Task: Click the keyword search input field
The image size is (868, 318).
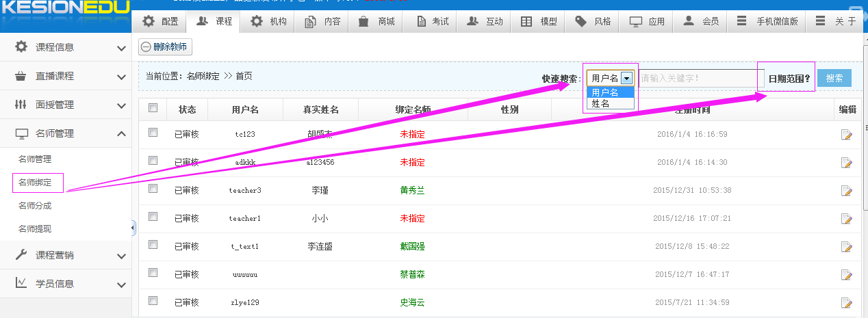Action: coord(691,78)
